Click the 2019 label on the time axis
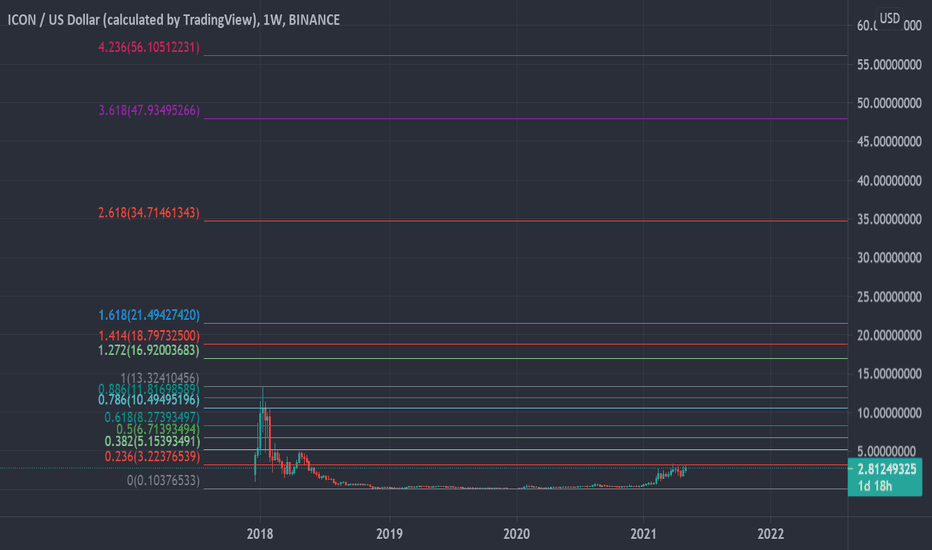 point(389,534)
